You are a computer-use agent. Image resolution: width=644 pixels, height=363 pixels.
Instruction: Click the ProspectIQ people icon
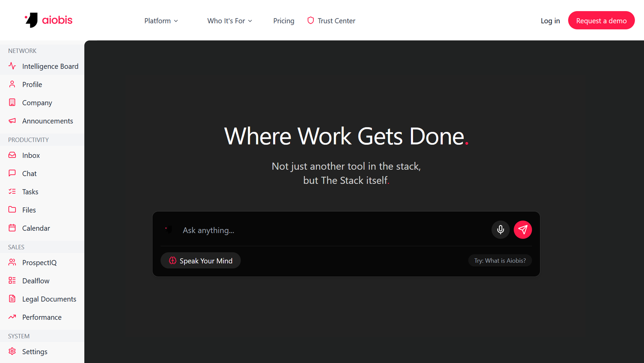pos(12,262)
